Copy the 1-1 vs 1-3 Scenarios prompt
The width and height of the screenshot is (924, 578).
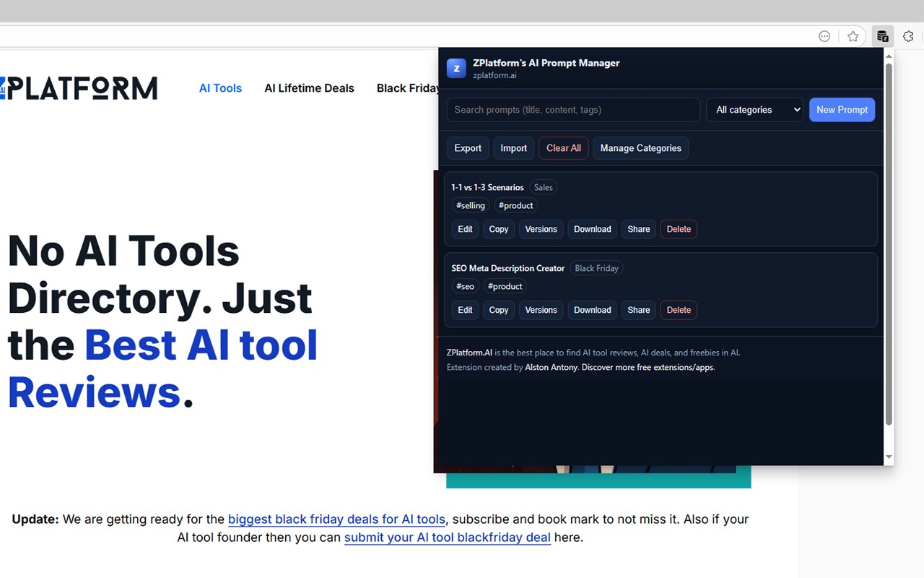pos(499,229)
